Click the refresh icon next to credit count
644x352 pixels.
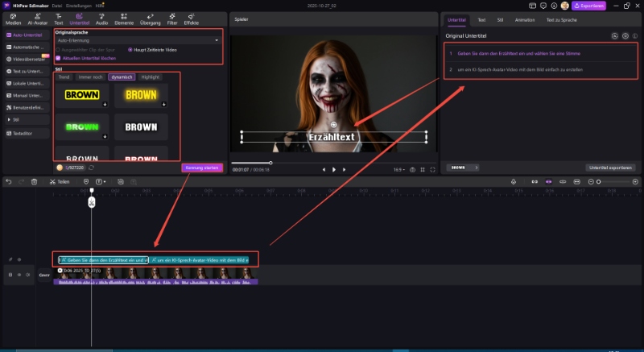(x=91, y=168)
